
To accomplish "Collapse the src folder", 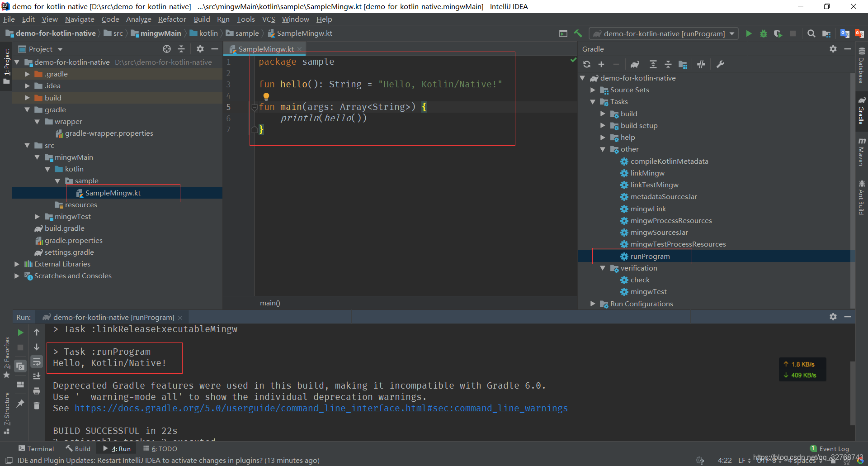I will tap(27, 145).
